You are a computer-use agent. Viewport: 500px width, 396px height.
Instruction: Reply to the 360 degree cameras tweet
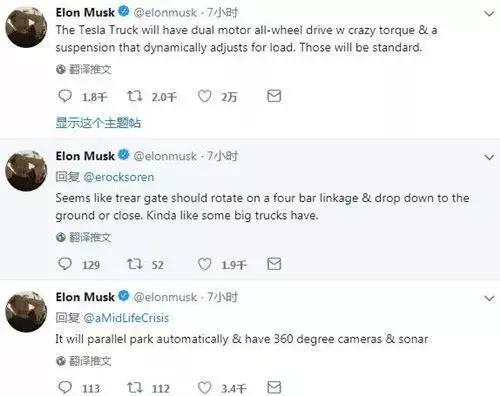tap(65, 387)
